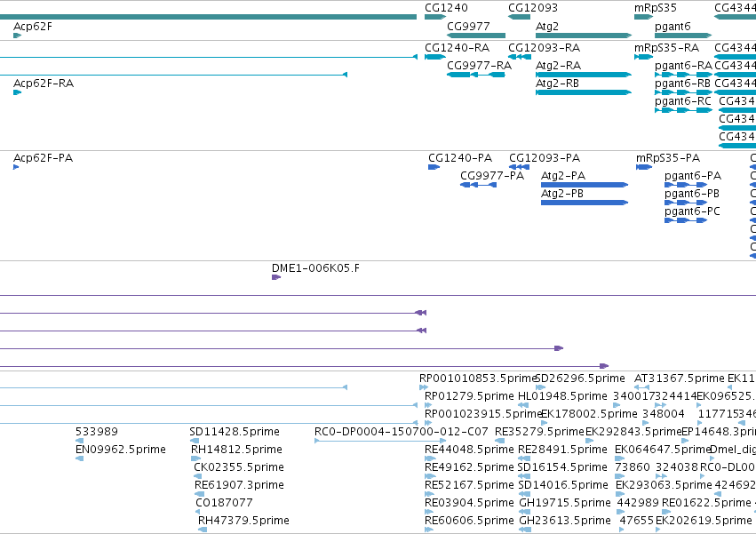Image resolution: width=756 pixels, height=534 pixels.
Task: Select the CG1240 gene label
Action: point(446,8)
